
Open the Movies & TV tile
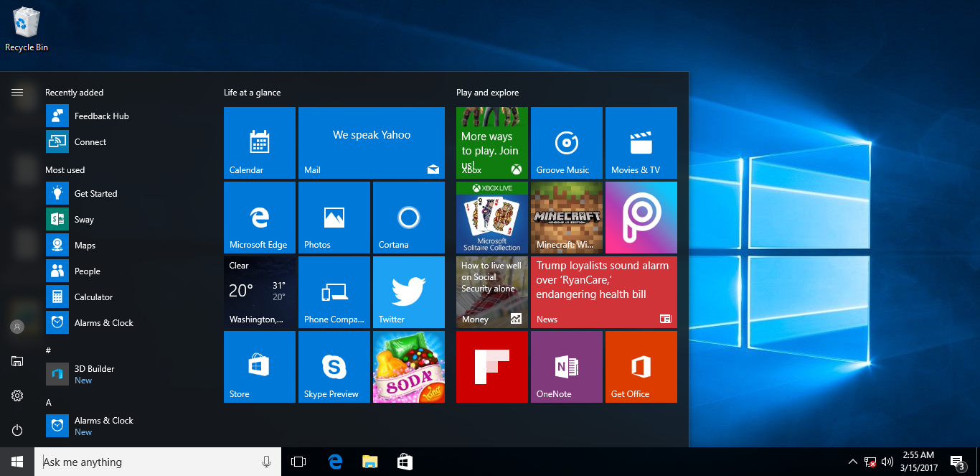pyautogui.click(x=641, y=143)
